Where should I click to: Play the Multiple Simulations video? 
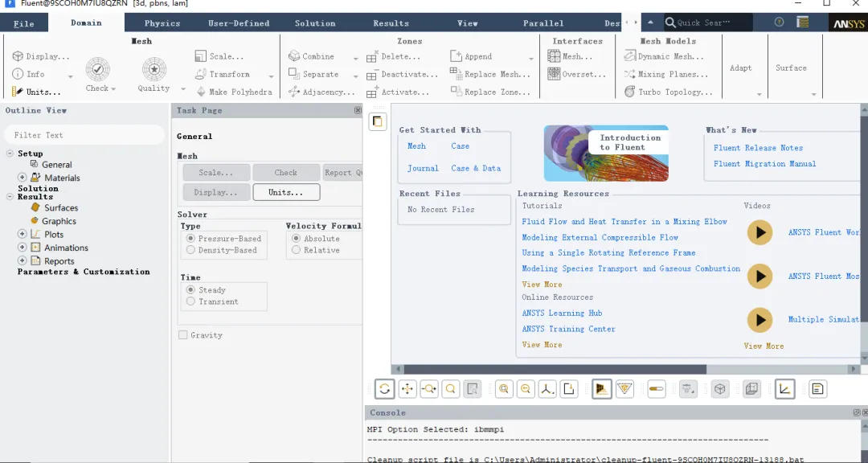759,320
